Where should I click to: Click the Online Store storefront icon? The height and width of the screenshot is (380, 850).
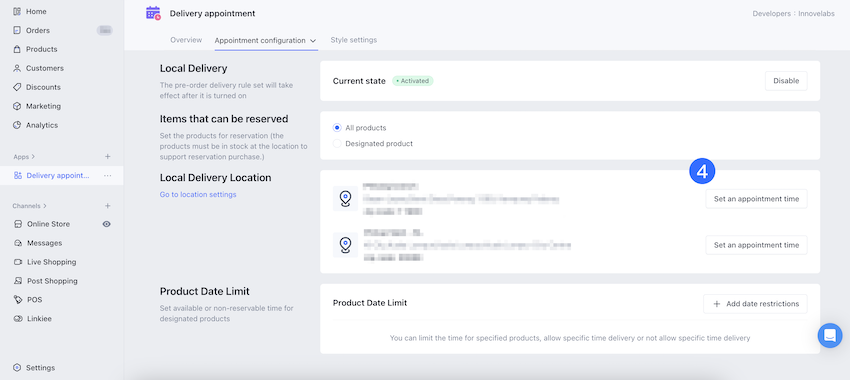tap(18, 224)
